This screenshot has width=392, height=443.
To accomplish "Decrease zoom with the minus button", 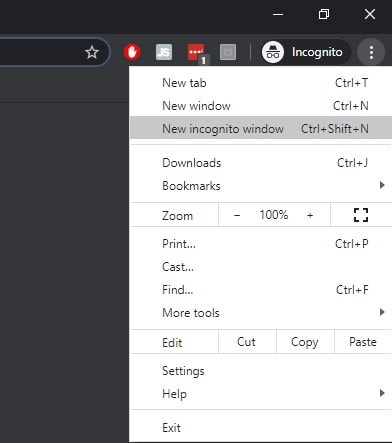I will pyautogui.click(x=237, y=215).
